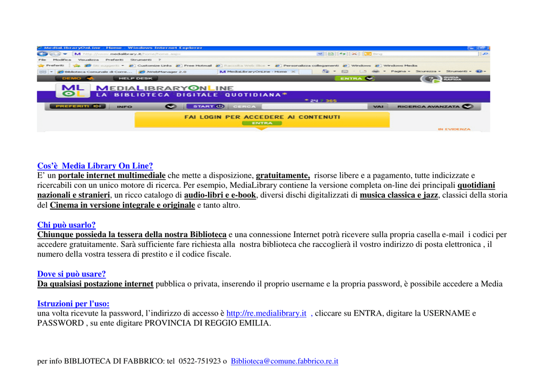
Task: Click the text 'portale internet multimediale'
Action: (x=112, y=175)
